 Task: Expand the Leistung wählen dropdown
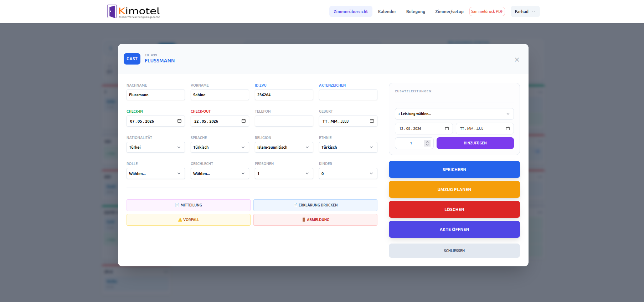[454, 114]
